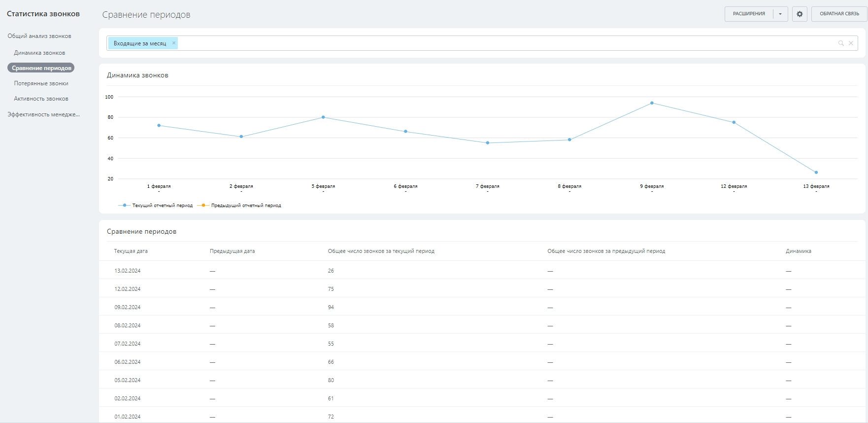
Task: Click the Расширения button
Action: coord(749,14)
